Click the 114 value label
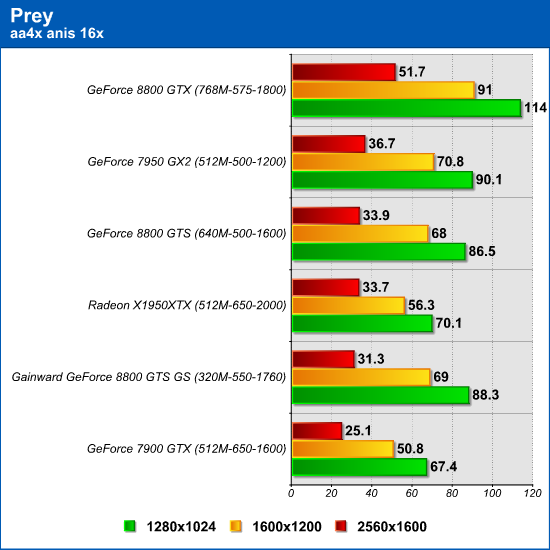The image size is (550, 550). [535, 108]
